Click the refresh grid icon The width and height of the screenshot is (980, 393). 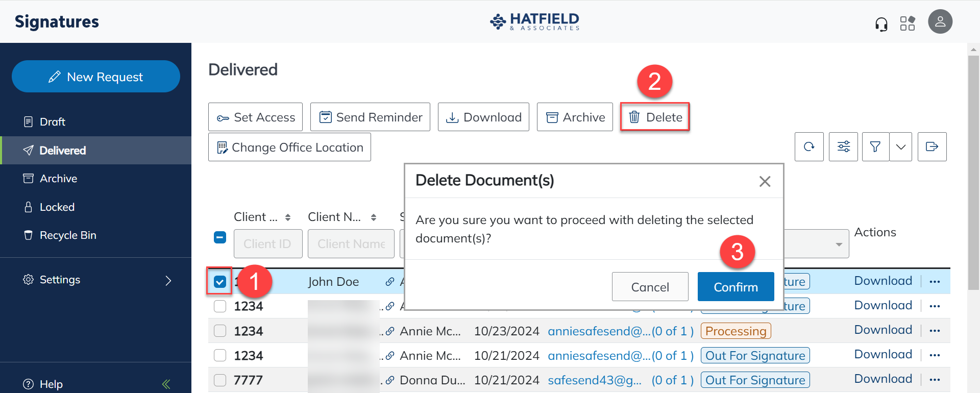[x=809, y=147]
